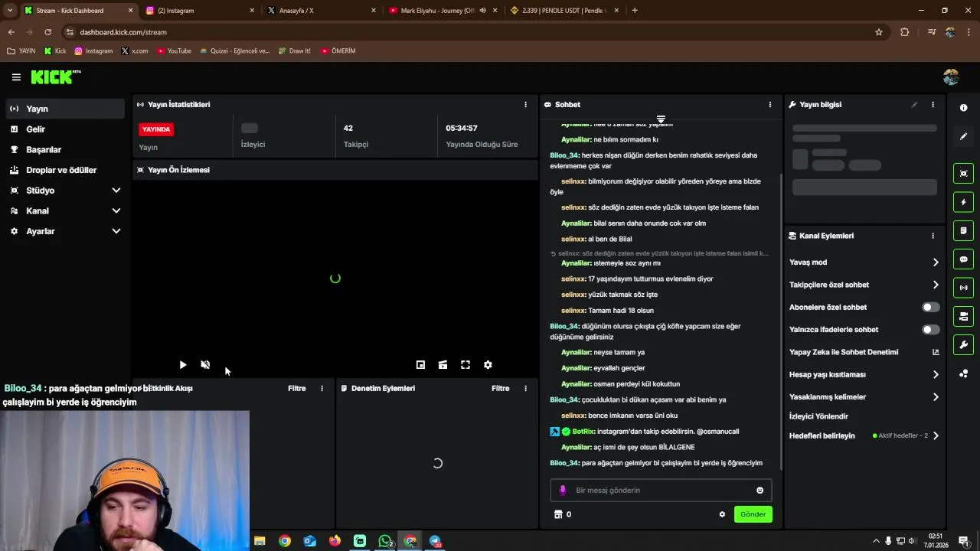Click the pencil icon in the right sidebar

(x=963, y=136)
